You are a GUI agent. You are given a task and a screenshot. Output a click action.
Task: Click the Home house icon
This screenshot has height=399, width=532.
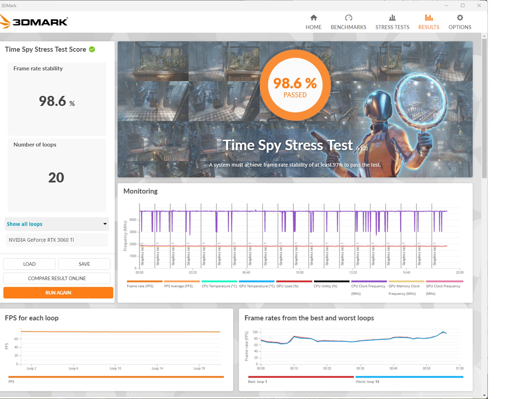(x=314, y=18)
